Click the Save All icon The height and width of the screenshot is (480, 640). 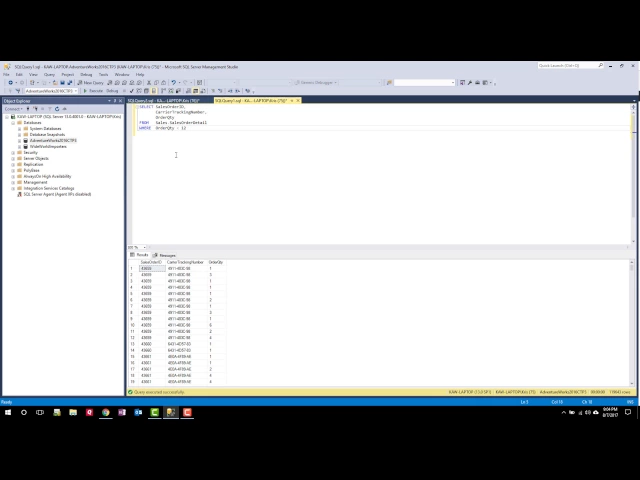coord(70,82)
